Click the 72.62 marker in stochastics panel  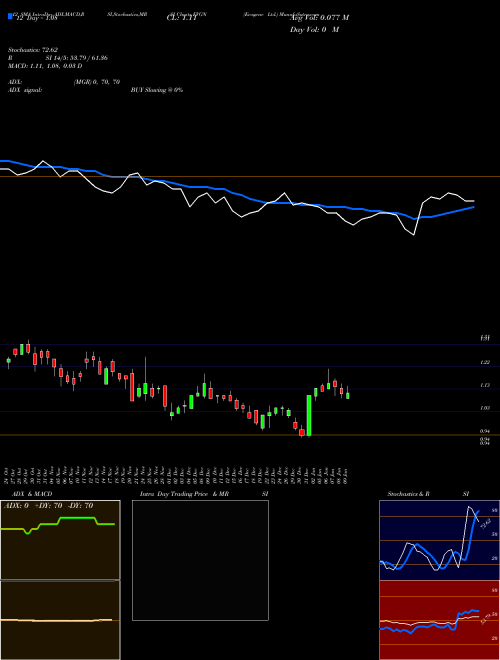pos(485,524)
